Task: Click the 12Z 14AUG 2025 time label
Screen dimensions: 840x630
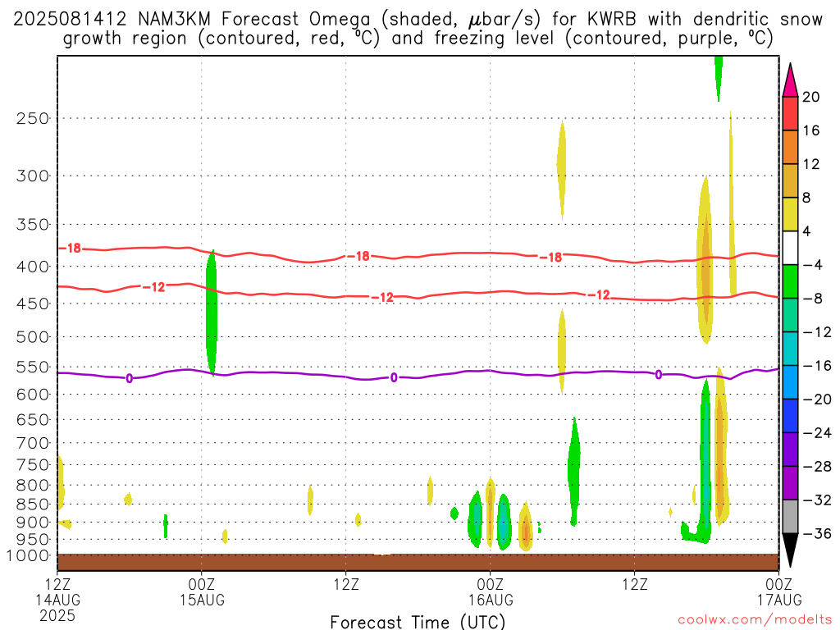Action: click(57, 600)
